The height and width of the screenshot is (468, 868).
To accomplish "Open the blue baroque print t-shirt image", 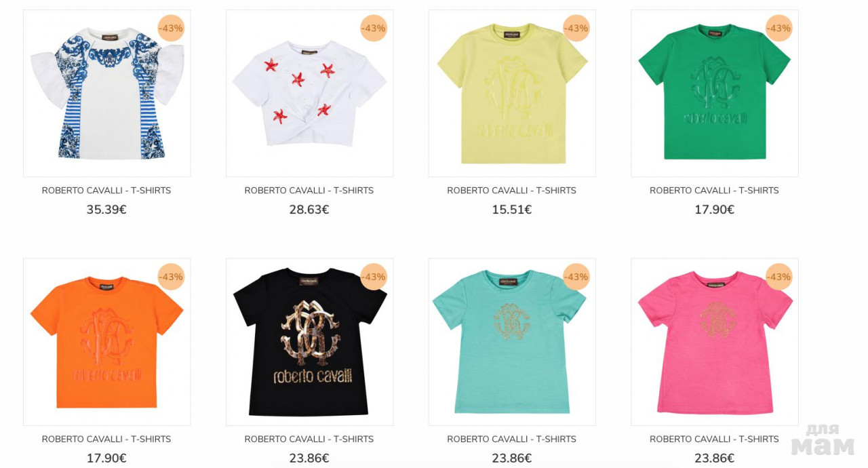I will coord(106,94).
